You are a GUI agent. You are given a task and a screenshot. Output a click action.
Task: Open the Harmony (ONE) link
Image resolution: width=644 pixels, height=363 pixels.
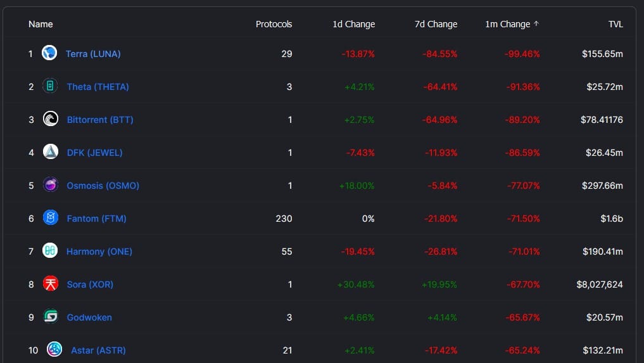point(99,251)
